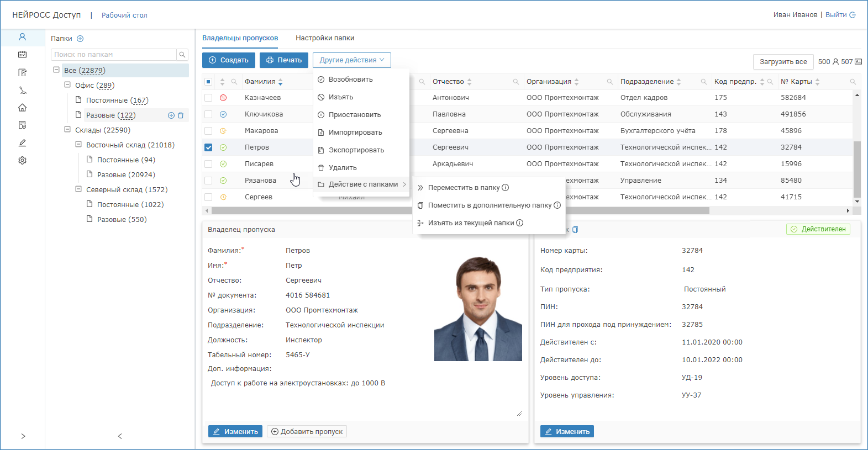The height and width of the screenshot is (450, 868).
Task: Switch to the Настройки папки tab
Action: [324, 38]
